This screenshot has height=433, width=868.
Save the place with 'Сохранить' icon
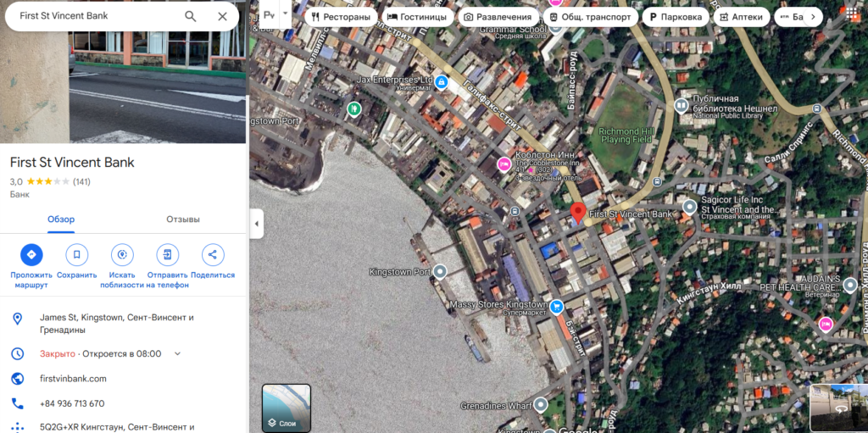coord(77,254)
